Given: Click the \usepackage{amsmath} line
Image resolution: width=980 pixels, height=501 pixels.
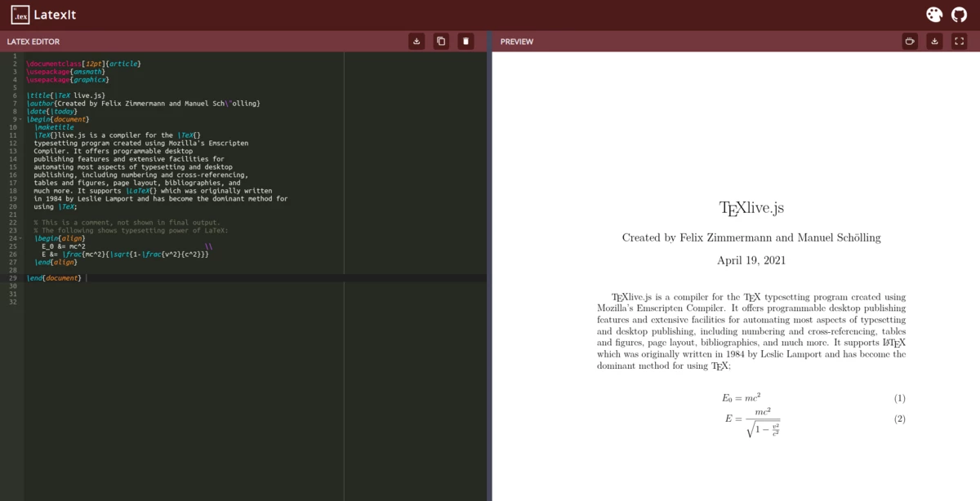Looking at the screenshot, I should pyautogui.click(x=66, y=71).
